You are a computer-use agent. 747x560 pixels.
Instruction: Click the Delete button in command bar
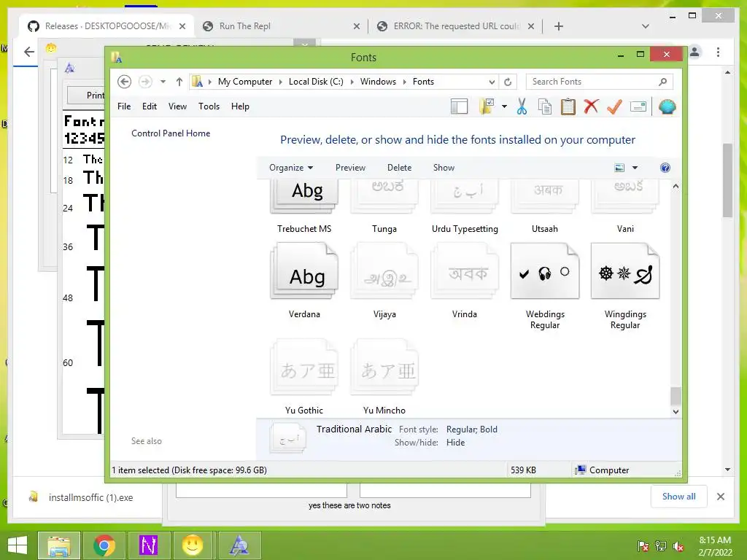399,168
